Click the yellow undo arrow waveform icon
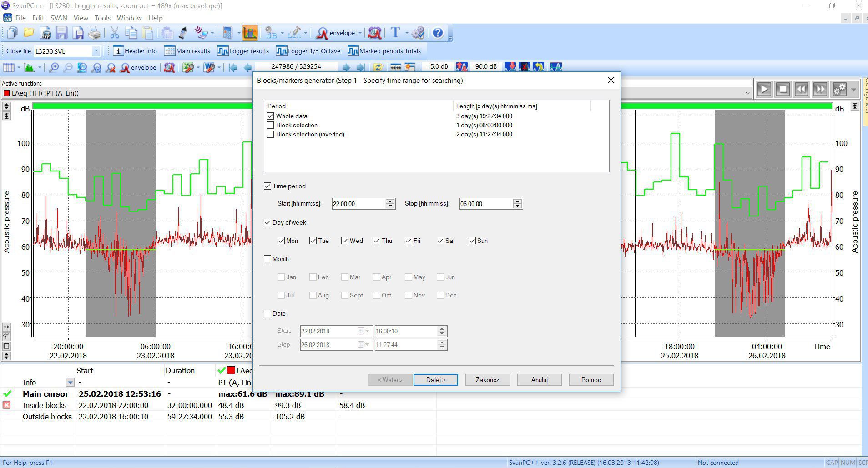 point(539,67)
